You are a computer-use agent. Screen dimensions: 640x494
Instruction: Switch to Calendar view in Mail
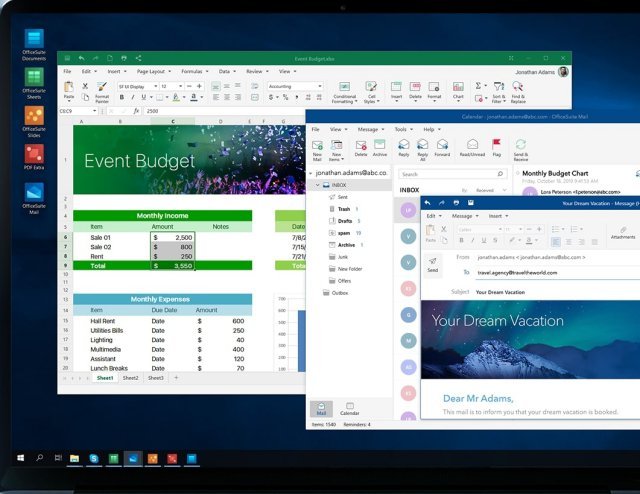click(349, 409)
